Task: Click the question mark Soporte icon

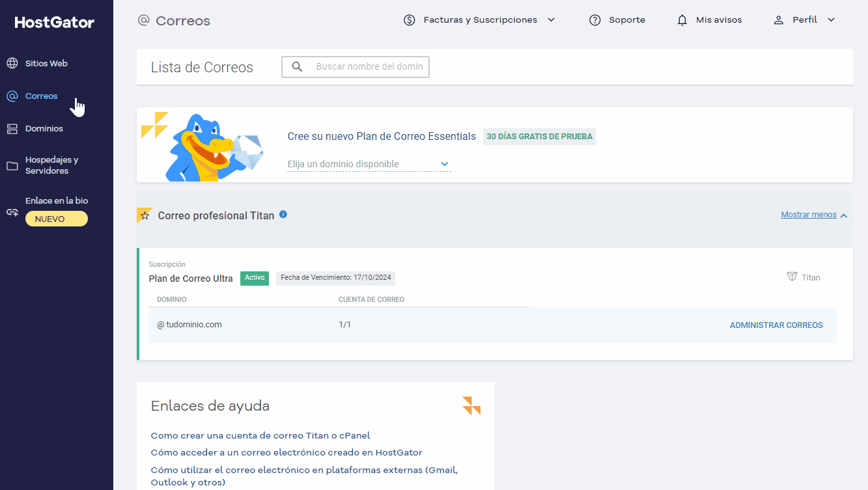Action: tap(595, 20)
